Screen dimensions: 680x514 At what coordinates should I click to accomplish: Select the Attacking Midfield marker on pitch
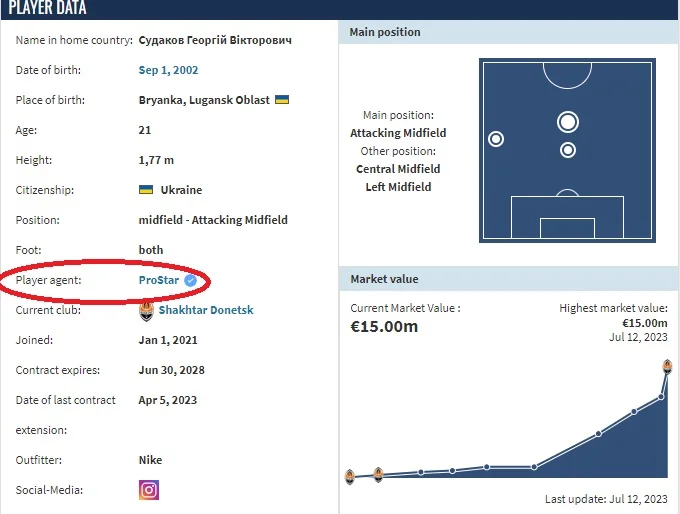tap(568, 122)
